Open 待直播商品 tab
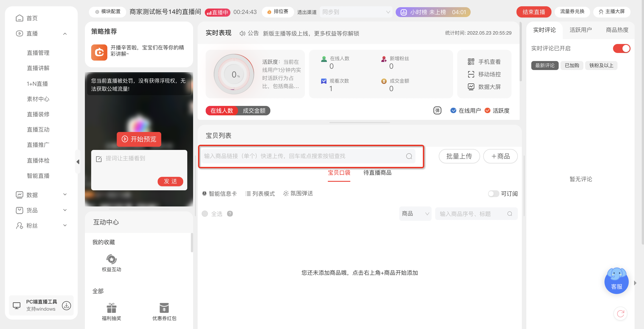The height and width of the screenshot is (329, 644). coord(377,173)
